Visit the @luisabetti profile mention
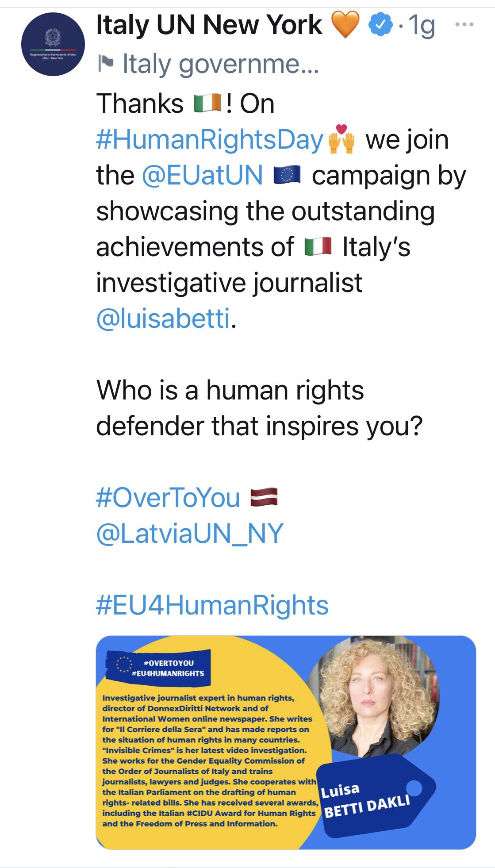Viewport: 495px width, 868px height. click(x=164, y=319)
